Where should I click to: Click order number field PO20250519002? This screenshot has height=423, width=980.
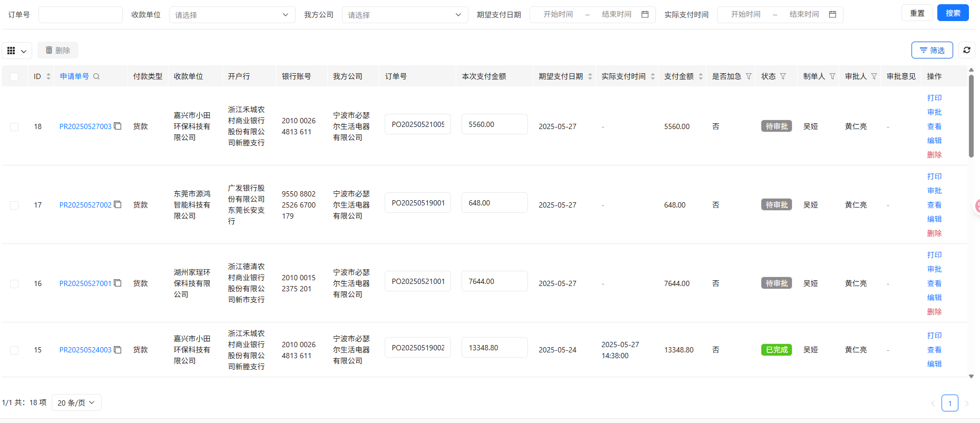418,348
